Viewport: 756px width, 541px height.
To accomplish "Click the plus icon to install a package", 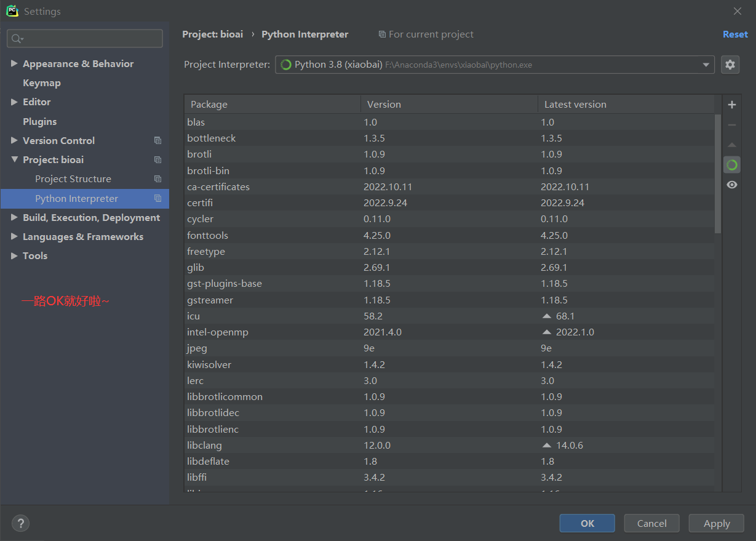I will click(731, 105).
